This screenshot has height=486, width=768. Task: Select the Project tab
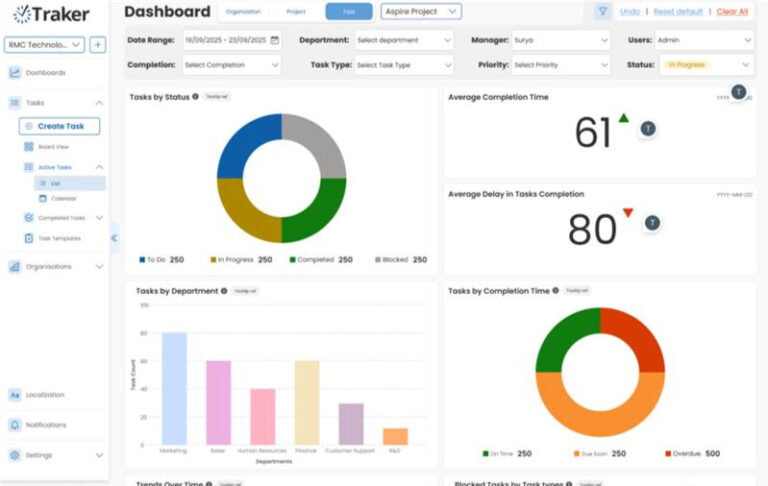(295, 12)
